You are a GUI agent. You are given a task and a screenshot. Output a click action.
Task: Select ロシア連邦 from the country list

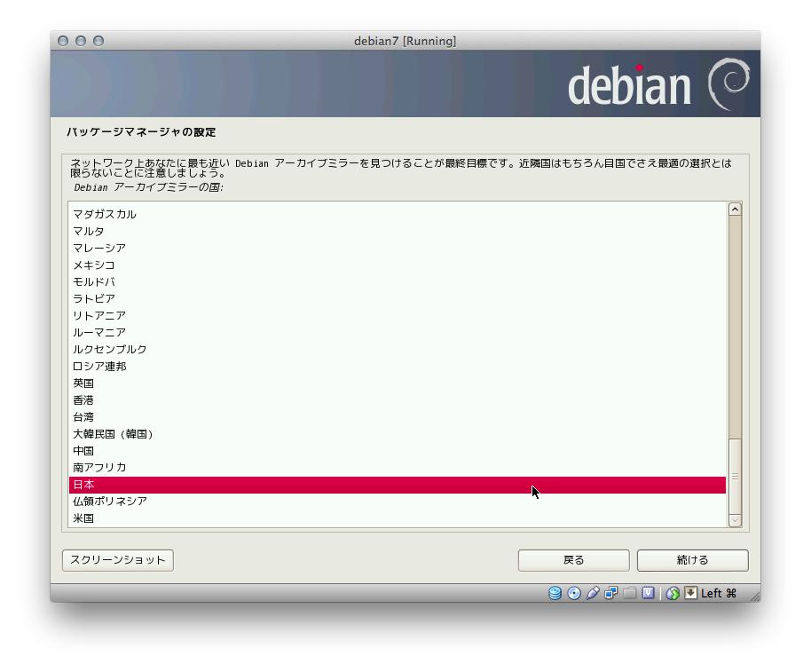point(398,367)
